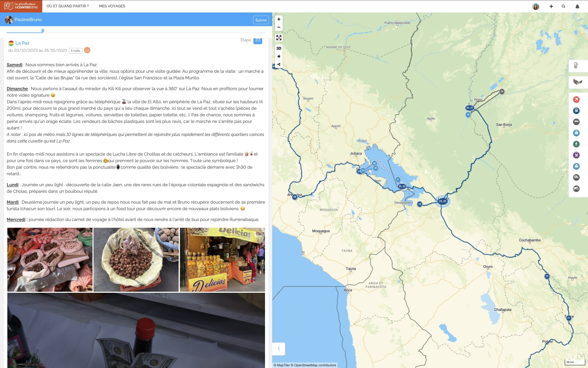The width and height of the screenshot is (588, 368).
Task: Select ferry icon between car and walking icons
Action: (576, 133)
